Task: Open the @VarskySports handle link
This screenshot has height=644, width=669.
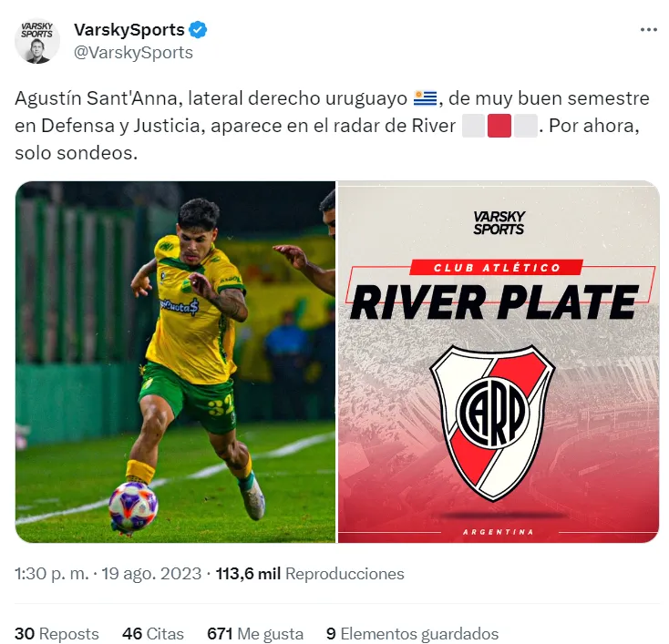Action: click(133, 53)
